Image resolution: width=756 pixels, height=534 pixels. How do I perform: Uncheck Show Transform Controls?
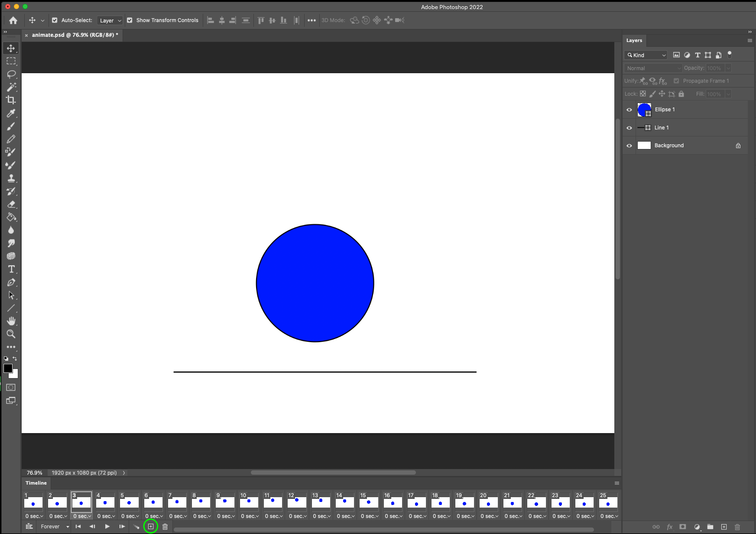point(130,20)
